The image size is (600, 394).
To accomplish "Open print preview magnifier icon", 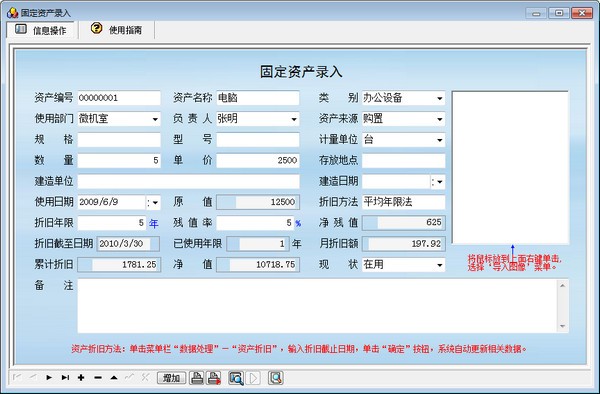I will click(236, 378).
